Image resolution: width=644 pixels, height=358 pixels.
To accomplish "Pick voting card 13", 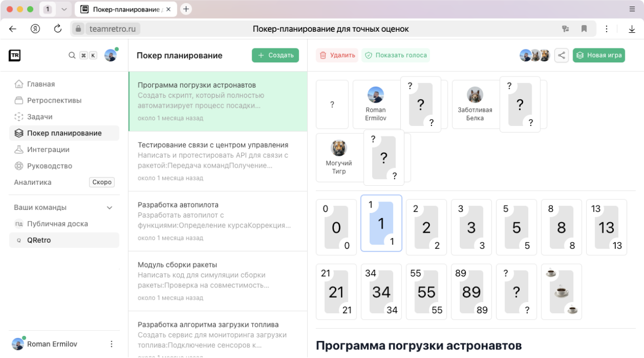I will (x=606, y=227).
